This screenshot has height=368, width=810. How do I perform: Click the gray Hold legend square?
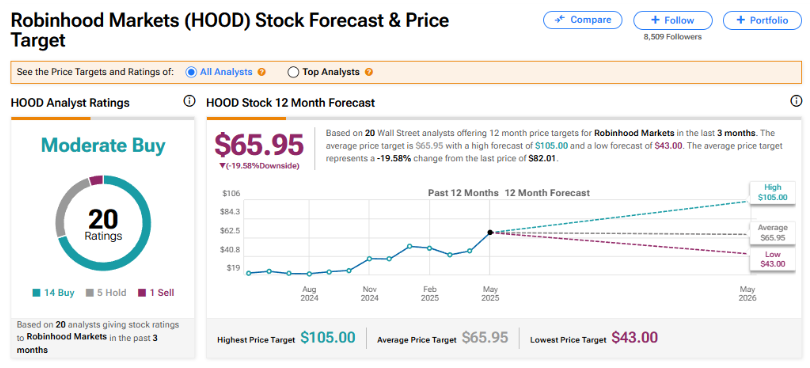pyautogui.click(x=89, y=293)
